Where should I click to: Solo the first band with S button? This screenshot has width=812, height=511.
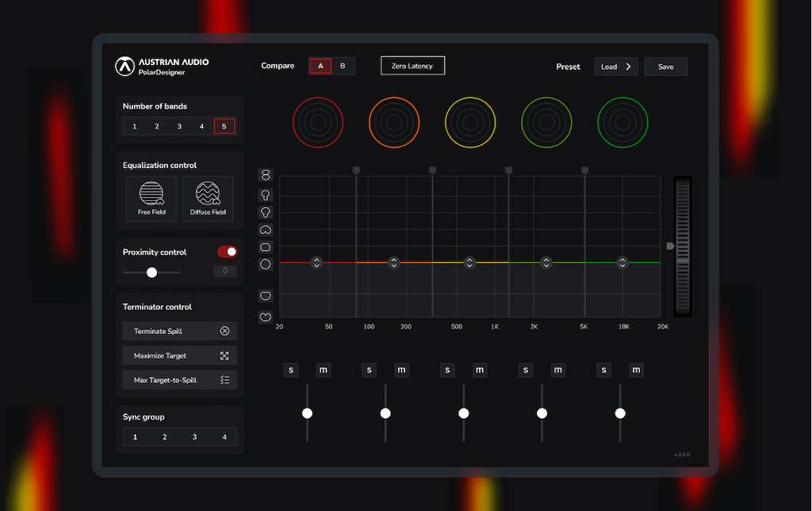[291, 370]
